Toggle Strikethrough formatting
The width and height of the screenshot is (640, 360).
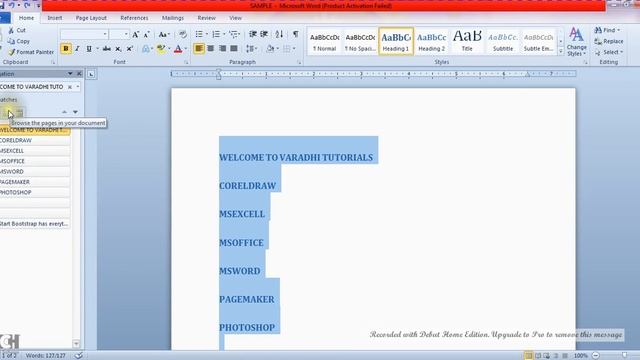[x=107, y=49]
